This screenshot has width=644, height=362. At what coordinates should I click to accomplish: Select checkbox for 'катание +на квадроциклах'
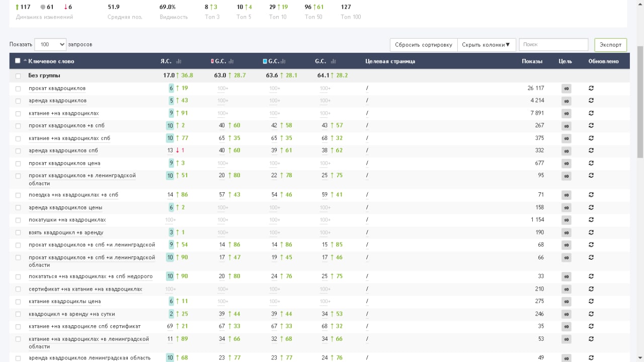[18, 114]
